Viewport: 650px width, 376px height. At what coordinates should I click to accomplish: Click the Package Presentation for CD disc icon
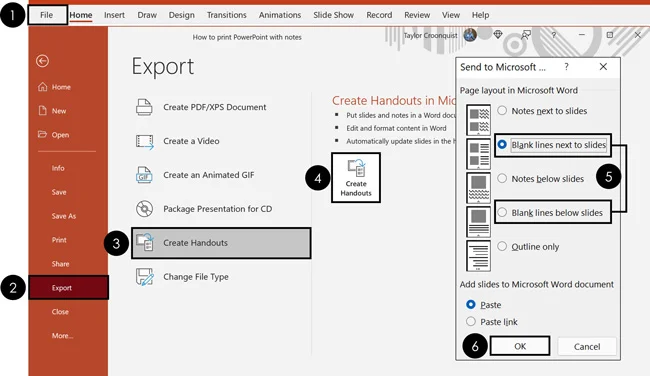[x=144, y=209]
